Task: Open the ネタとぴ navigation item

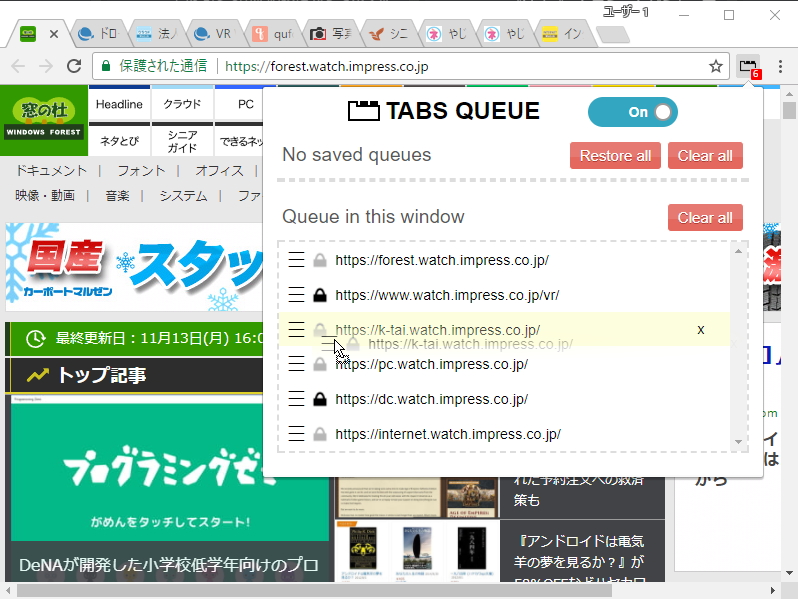Action: point(120,140)
